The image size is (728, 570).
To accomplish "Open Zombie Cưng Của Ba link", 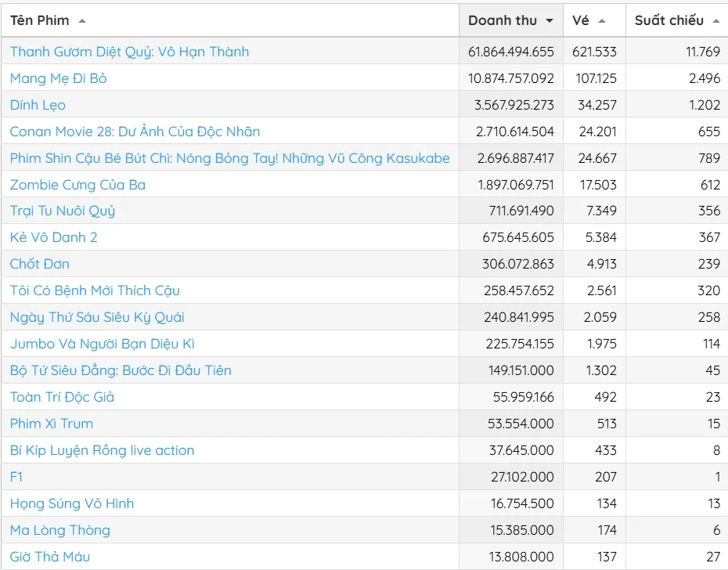I will (x=77, y=185).
